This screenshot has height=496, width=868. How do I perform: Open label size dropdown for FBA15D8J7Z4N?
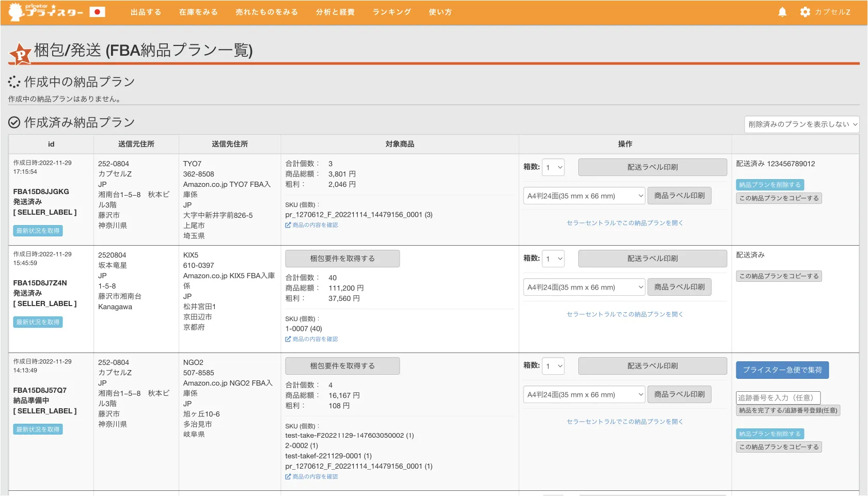click(584, 287)
